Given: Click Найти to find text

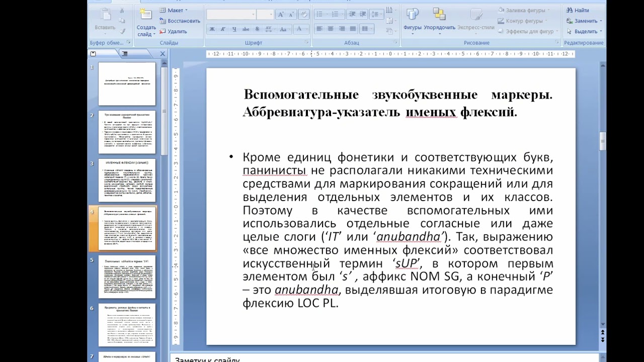Looking at the screenshot, I should point(578,10).
